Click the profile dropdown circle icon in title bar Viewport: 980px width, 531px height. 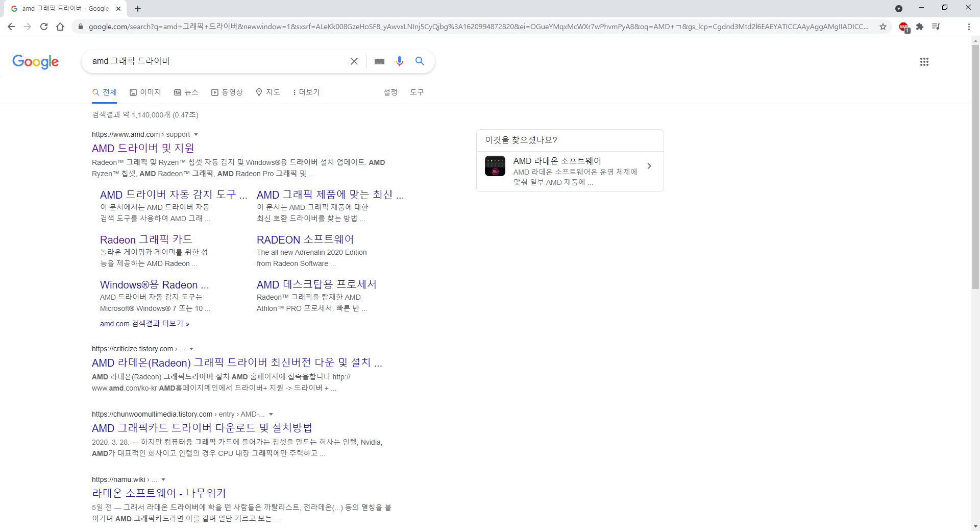pos(899,8)
